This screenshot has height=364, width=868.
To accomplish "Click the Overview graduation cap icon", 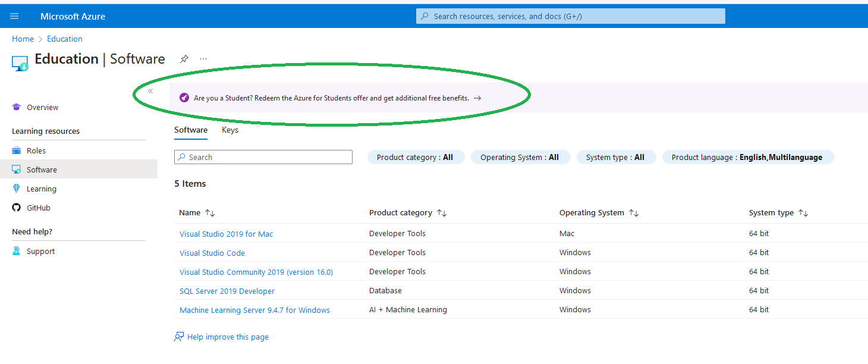I will pyautogui.click(x=16, y=107).
